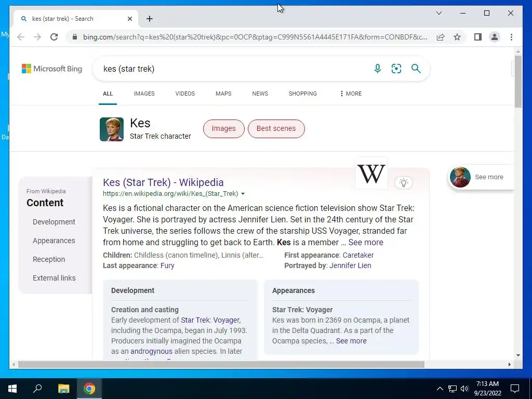Click the Best scenes pill button
The image size is (532, 399).
(x=276, y=129)
